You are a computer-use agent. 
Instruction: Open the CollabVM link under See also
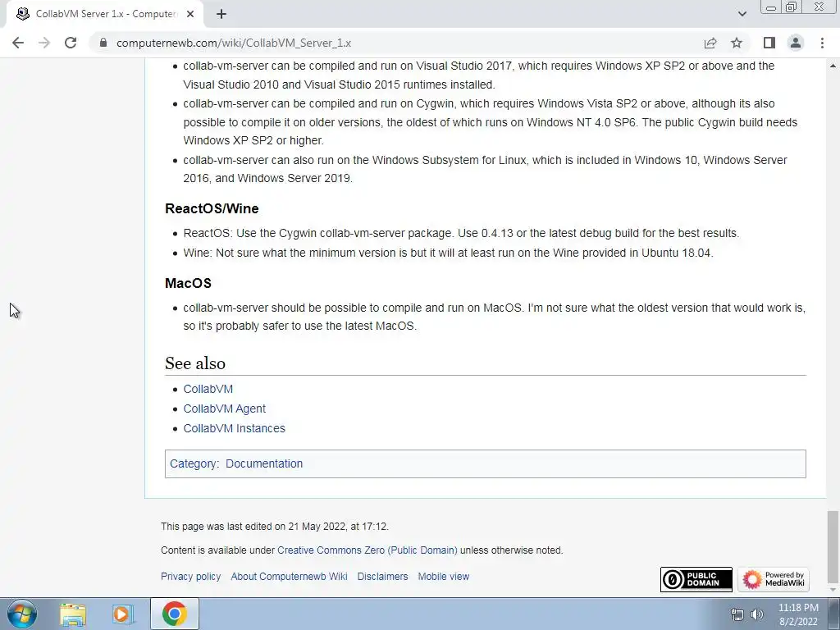click(x=208, y=389)
